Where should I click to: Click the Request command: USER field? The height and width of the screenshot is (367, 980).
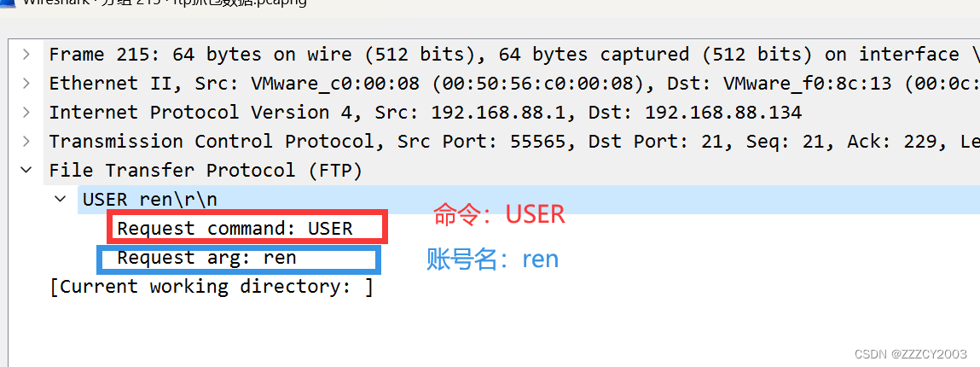(x=235, y=229)
